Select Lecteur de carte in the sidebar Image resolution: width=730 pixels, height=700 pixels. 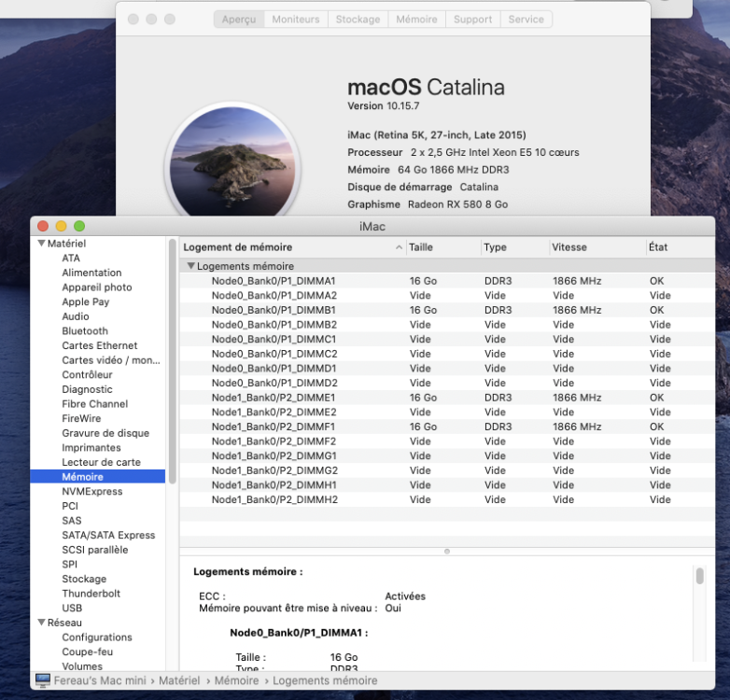coord(101,462)
